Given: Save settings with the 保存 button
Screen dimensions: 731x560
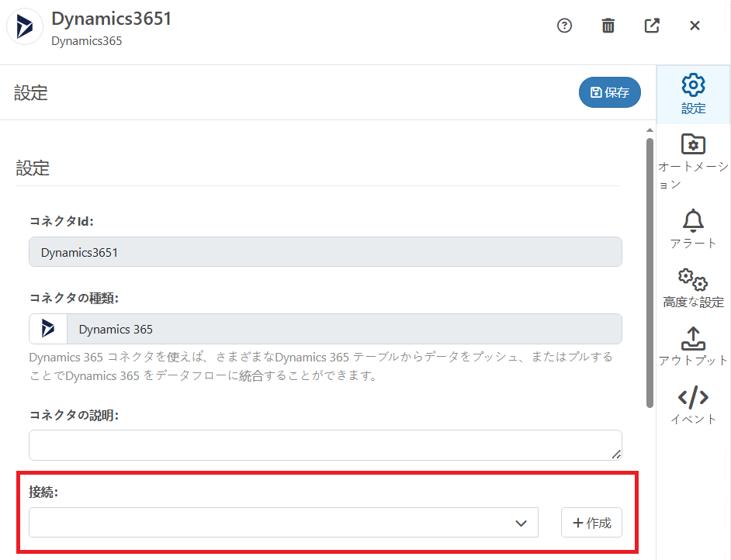Looking at the screenshot, I should point(609,92).
